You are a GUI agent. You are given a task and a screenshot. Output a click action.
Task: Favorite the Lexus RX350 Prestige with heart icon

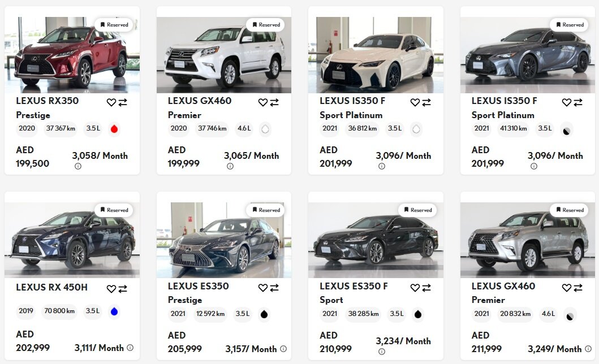click(x=111, y=102)
